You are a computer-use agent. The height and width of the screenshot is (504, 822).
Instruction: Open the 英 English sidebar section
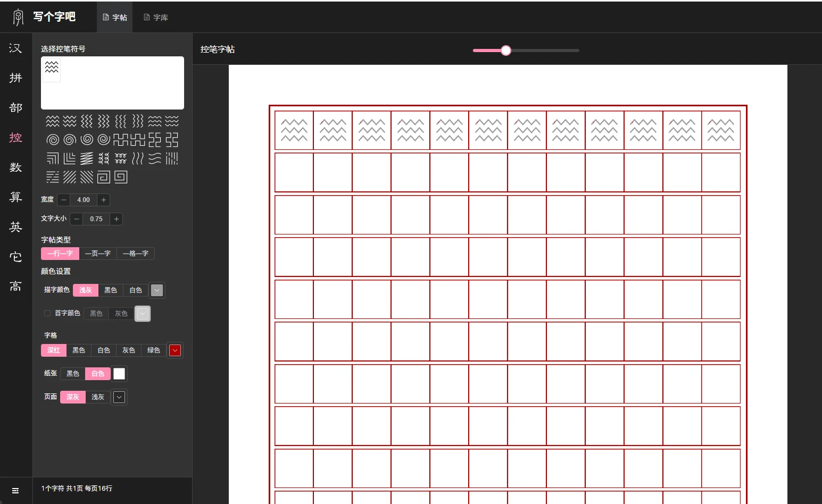click(x=16, y=227)
